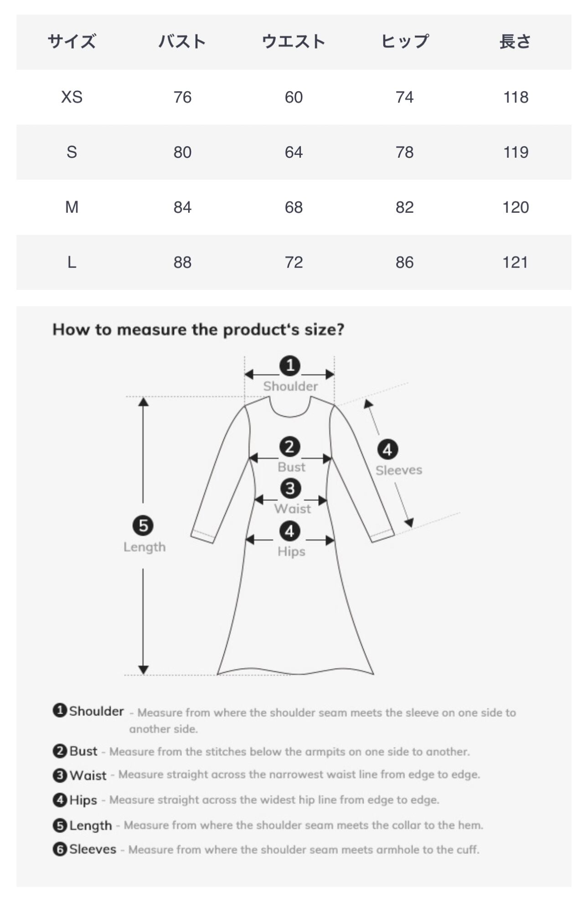The image size is (588, 901).
Task: Click the number 3 bullet beside the Waist description
Action: coord(60,775)
